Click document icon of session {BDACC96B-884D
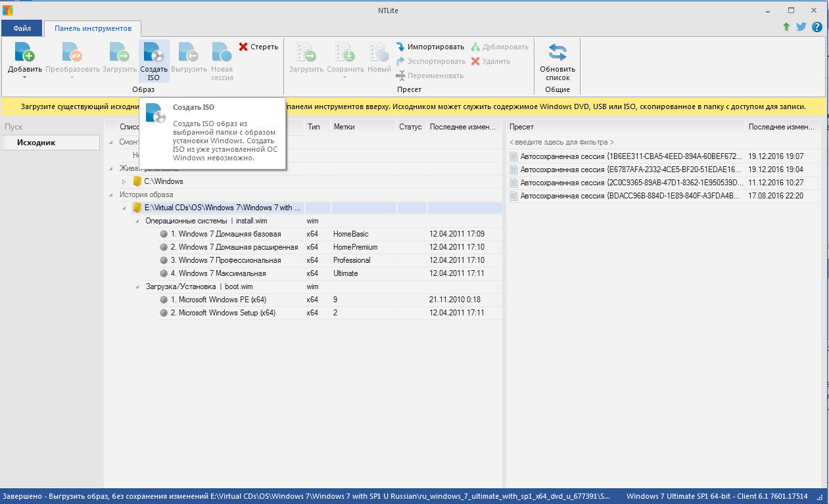The width and height of the screenshot is (829, 504). click(513, 196)
